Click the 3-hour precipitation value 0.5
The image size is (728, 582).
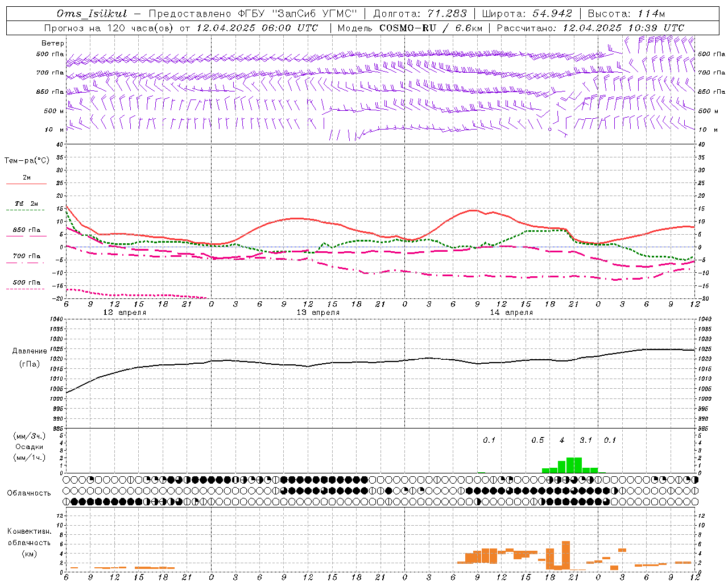(x=537, y=440)
